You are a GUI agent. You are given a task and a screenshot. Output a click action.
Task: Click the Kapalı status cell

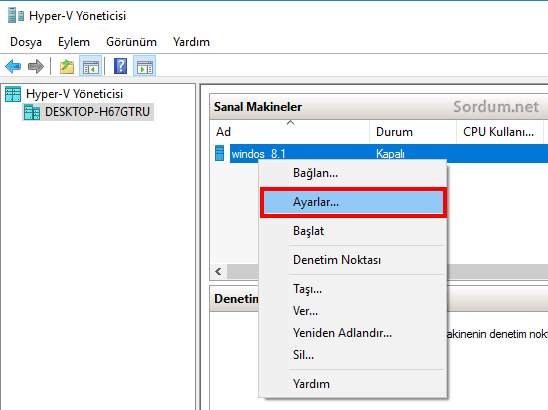pos(390,154)
